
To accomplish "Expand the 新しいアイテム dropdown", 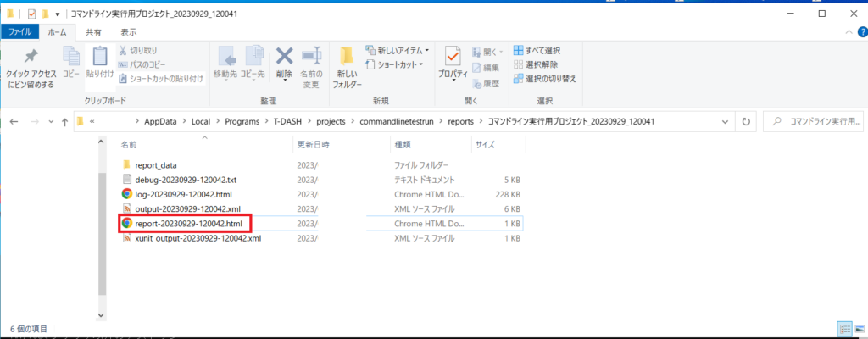I will tap(397, 51).
